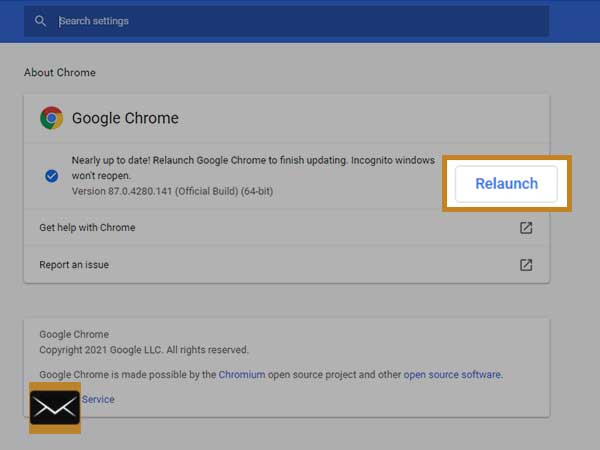This screenshot has width=600, height=450.
Task: Click the Relaunch button
Action: 506,184
